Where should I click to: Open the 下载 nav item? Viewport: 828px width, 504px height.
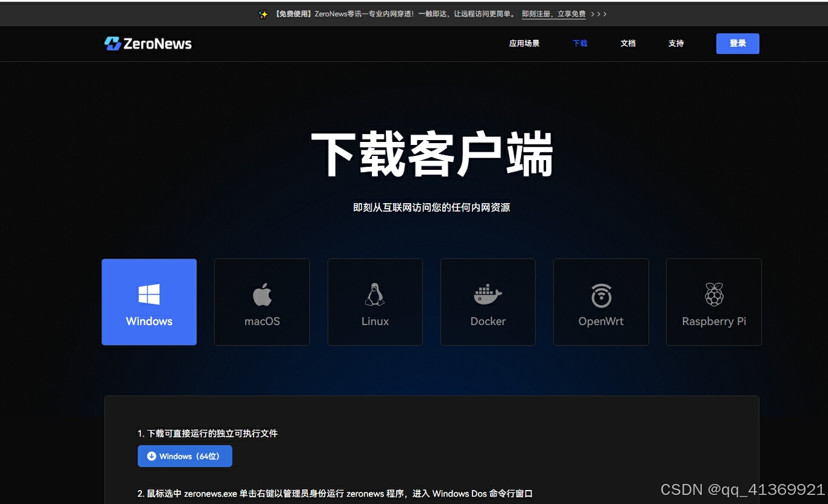point(580,44)
